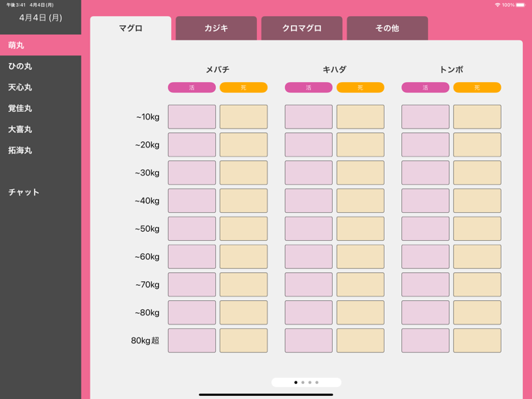Tap キハダ 活 field for ~10kg
This screenshot has height=399, width=532.
(x=309, y=117)
